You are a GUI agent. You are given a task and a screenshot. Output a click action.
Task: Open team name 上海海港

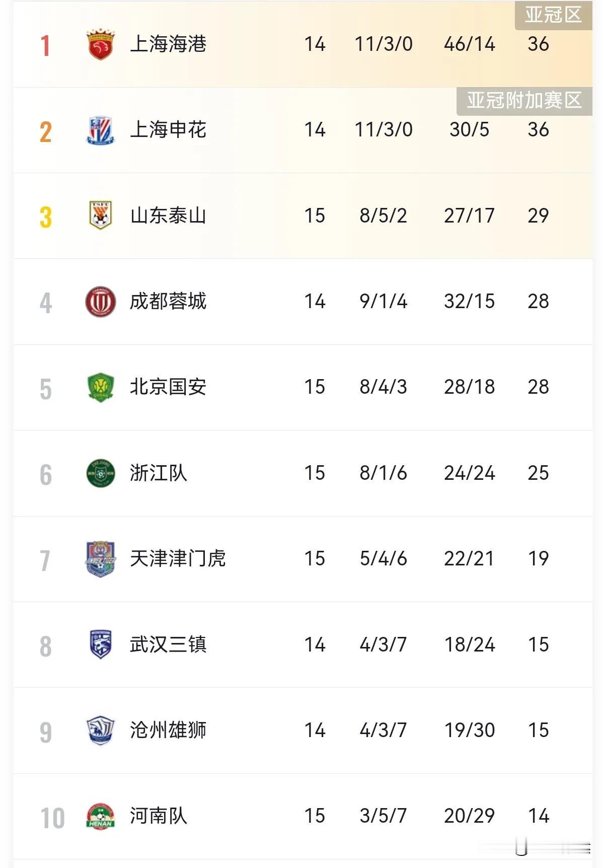click(x=168, y=44)
